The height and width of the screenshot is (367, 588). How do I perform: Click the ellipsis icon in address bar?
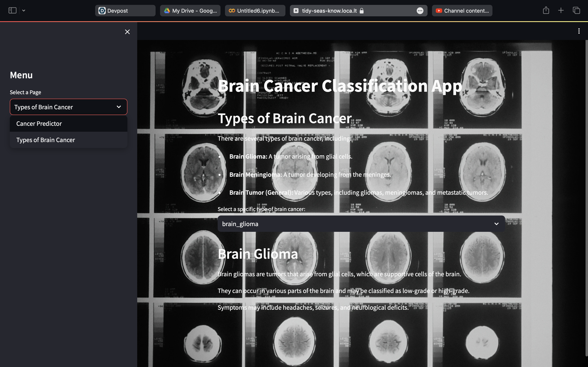click(420, 11)
